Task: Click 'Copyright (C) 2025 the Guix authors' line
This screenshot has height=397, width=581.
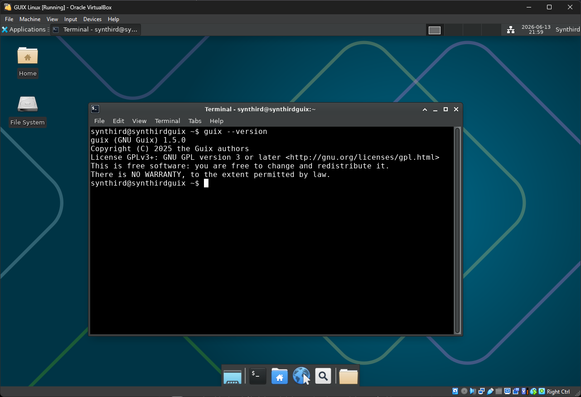Action: (x=170, y=149)
